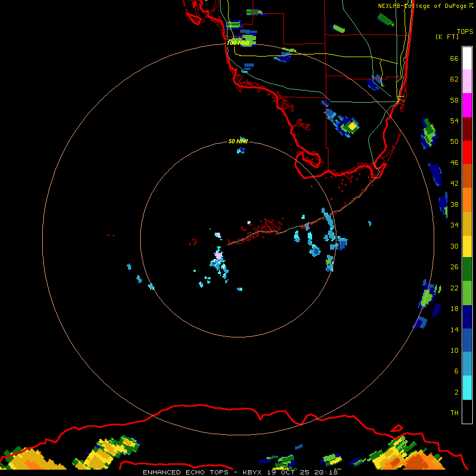Image resolution: width=476 pixels, height=476 pixels.
Task: Click the legend value 34
Action: [x=454, y=225]
